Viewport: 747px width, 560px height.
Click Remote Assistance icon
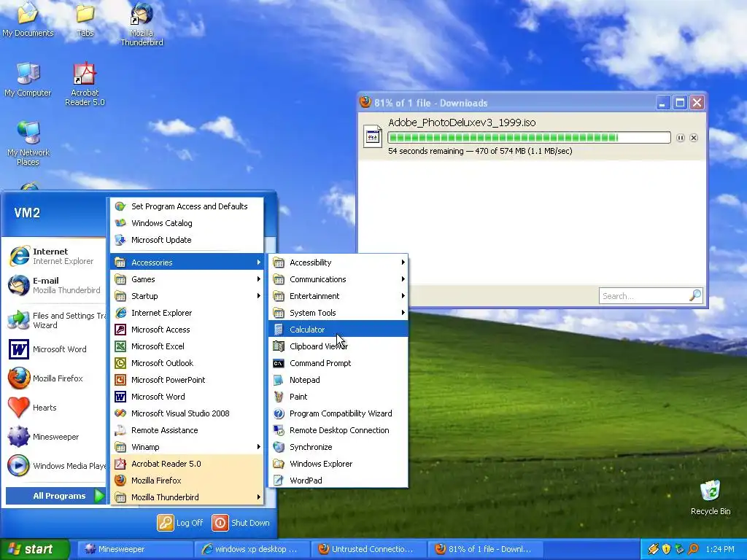click(120, 430)
